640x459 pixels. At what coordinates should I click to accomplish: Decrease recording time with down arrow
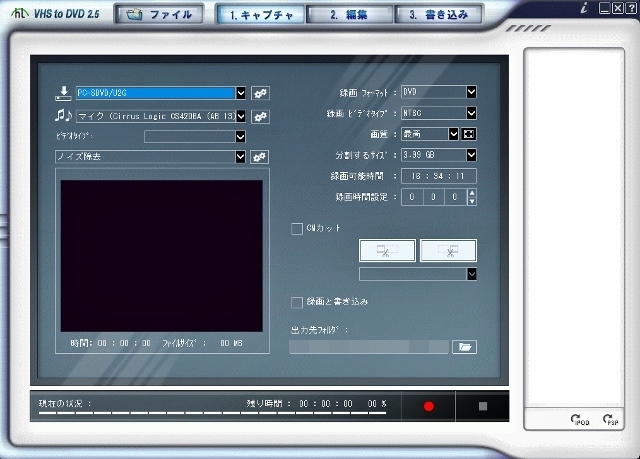(x=472, y=201)
